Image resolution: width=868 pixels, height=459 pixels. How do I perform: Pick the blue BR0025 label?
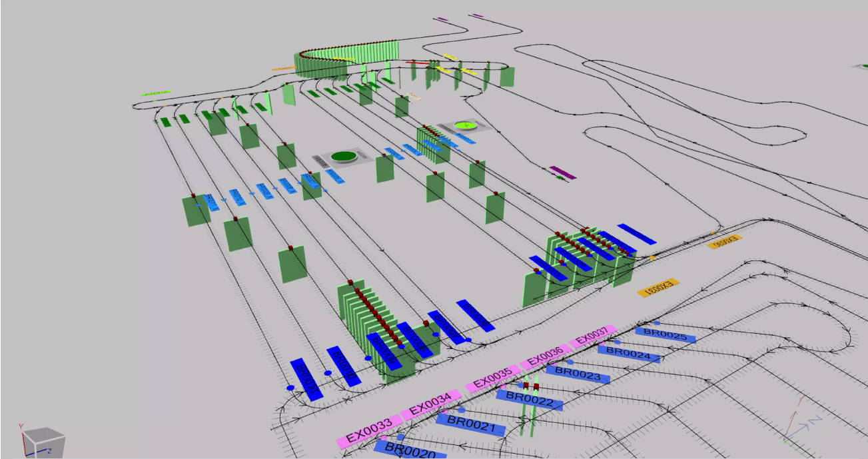pyautogui.click(x=665, y=334)
